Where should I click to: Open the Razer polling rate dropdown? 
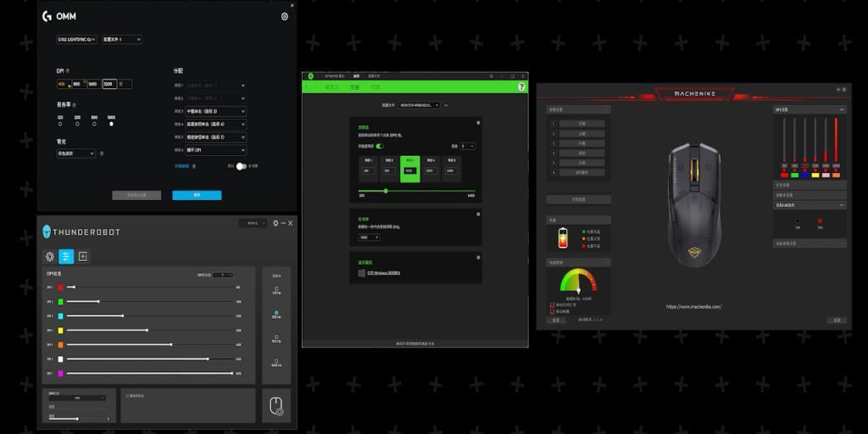[x=370, y=237]
